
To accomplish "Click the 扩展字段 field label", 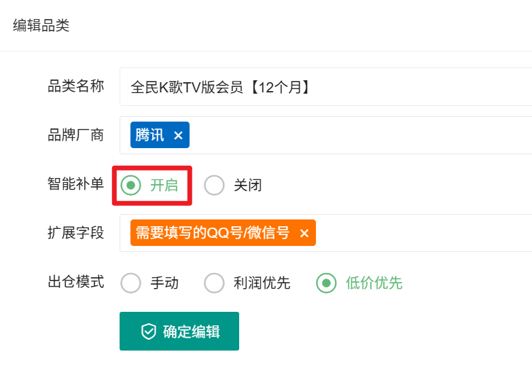I will click(75, 233).
